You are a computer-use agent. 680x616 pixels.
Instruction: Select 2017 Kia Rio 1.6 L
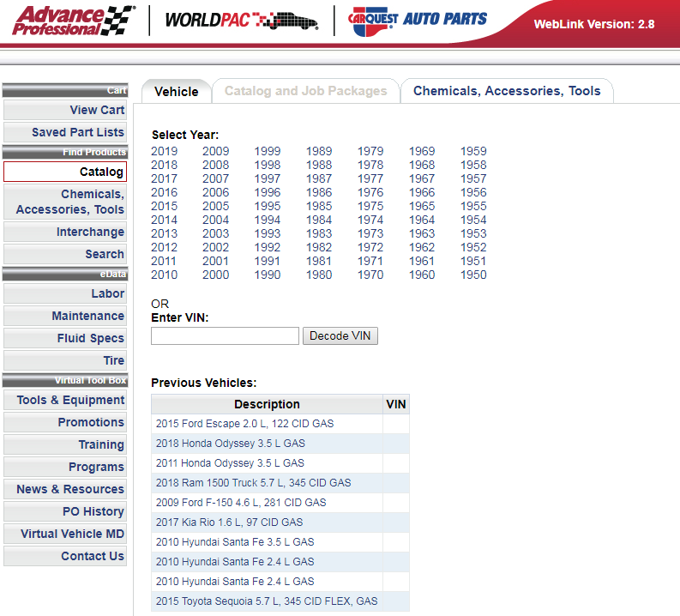click(x=229, y=522)
